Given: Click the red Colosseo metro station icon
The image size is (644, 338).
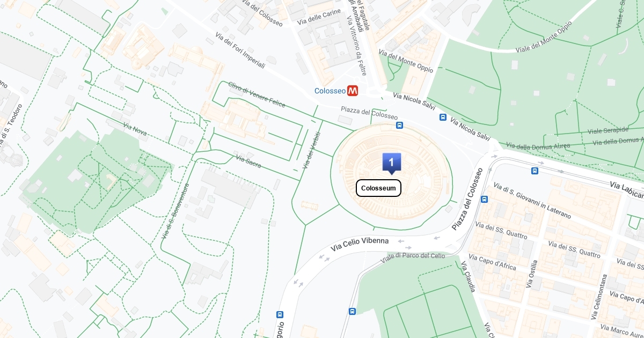Looking at the screenshot, I should click(353, 91).
